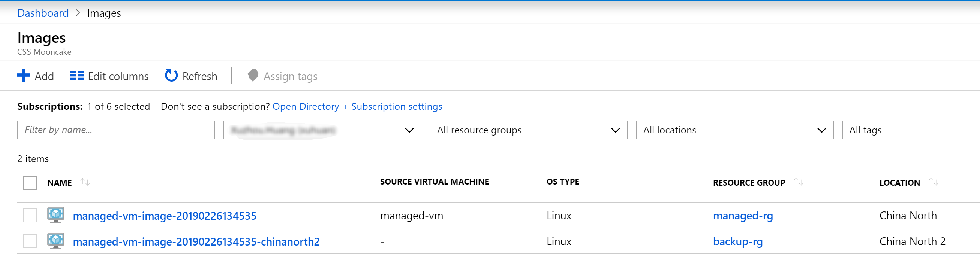
Task: Click the Filter by name input field
Action: [116, 130]
